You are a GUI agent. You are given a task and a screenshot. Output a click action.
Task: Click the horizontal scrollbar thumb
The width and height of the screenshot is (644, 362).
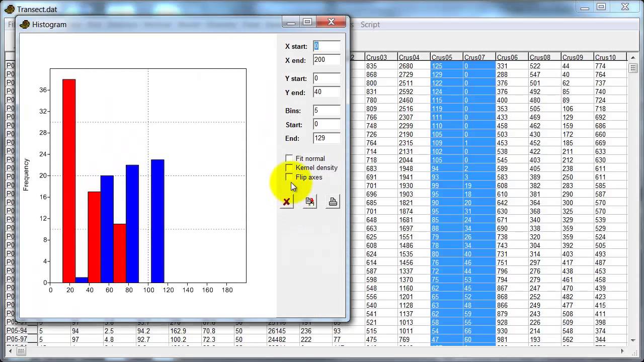(21, 351)
